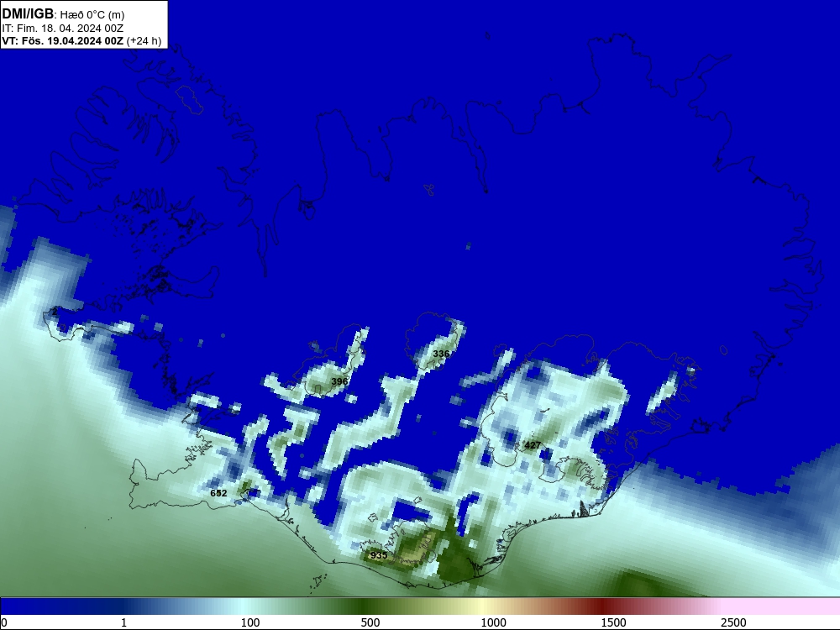The image size is (840, 630).
Task: Click the 1 label on the color scale
Action: (123, 622)
